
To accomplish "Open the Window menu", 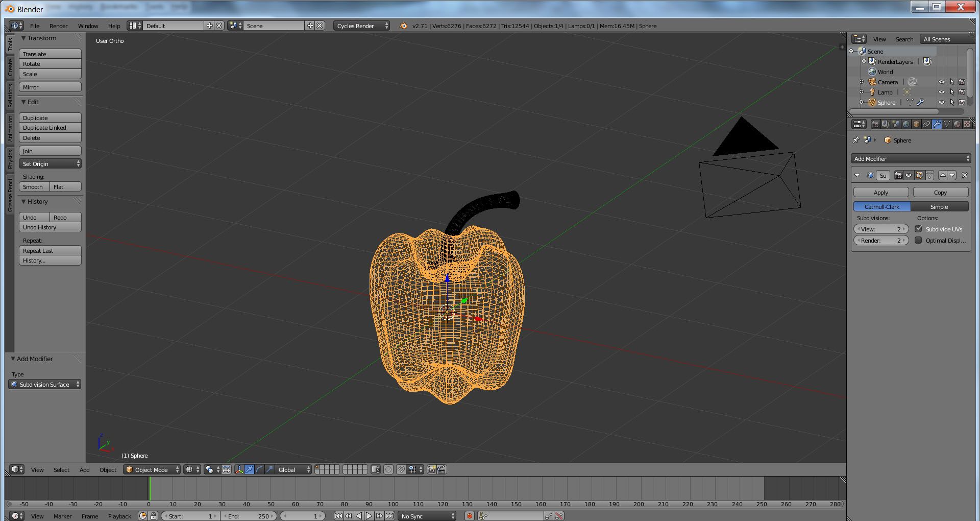I will click(88, 26).
